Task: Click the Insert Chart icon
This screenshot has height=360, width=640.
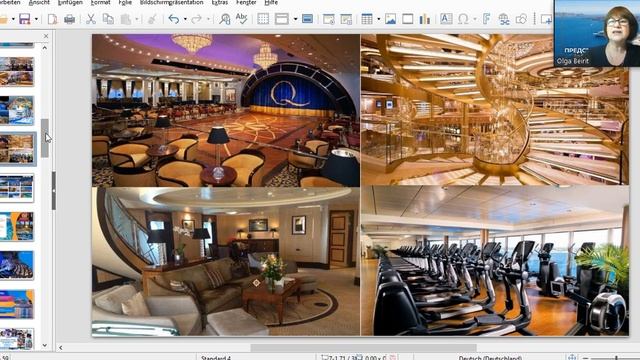Action: (424, 19)
